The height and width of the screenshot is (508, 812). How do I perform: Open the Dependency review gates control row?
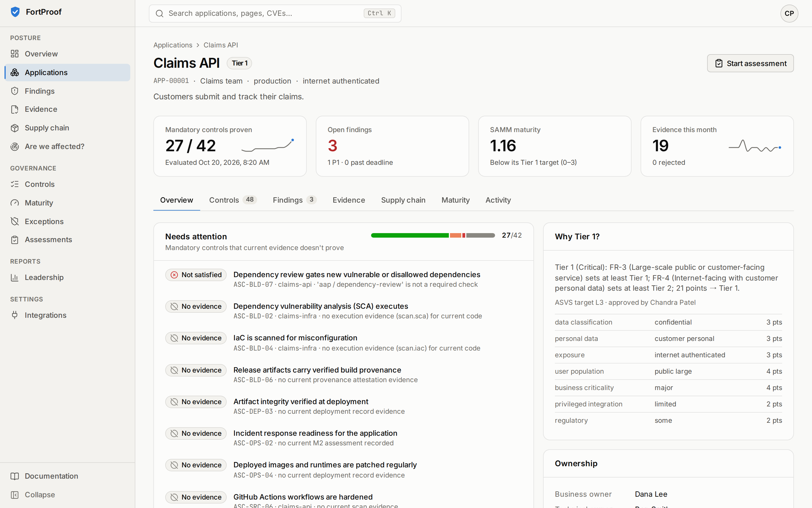[x=344, y=279]
